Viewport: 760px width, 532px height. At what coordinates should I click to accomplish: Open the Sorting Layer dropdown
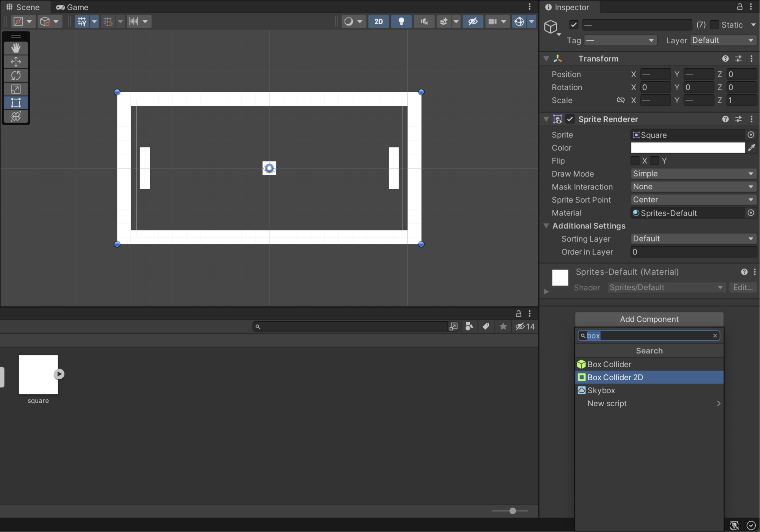[693, 239]
